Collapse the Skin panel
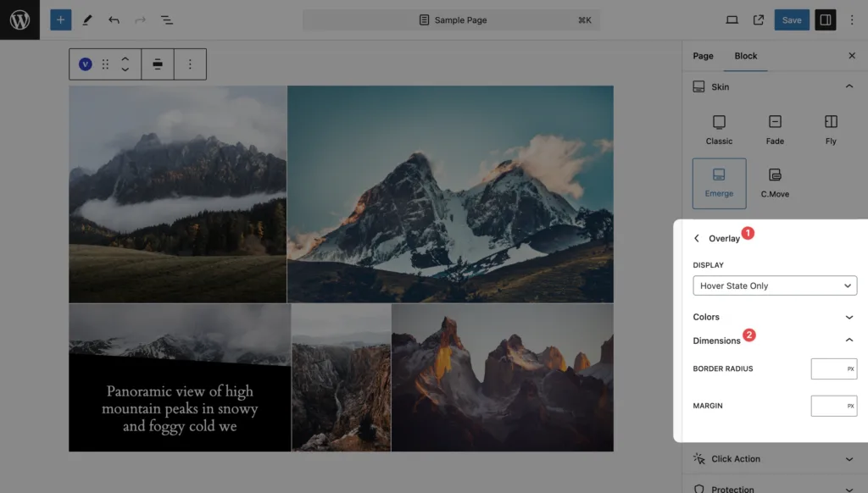This screenshot has height=493, width=868. coord(849,86)
